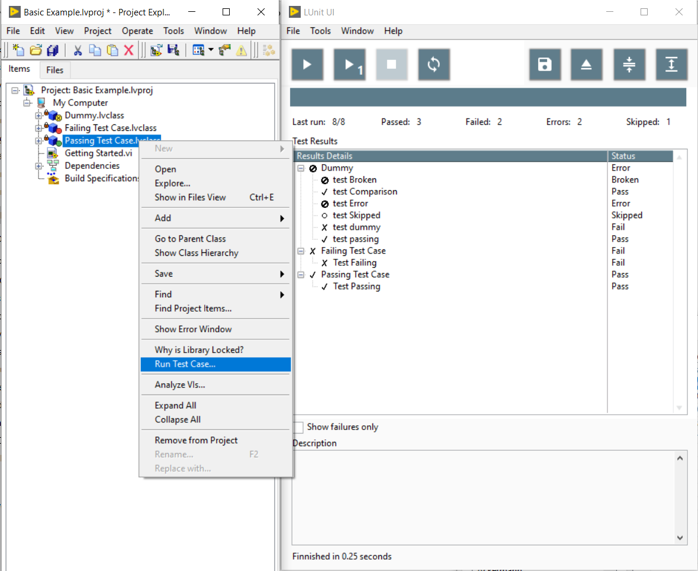Click the Results Details column header
The width and height of the screenshot is (698, 571).
coord(450,156)
